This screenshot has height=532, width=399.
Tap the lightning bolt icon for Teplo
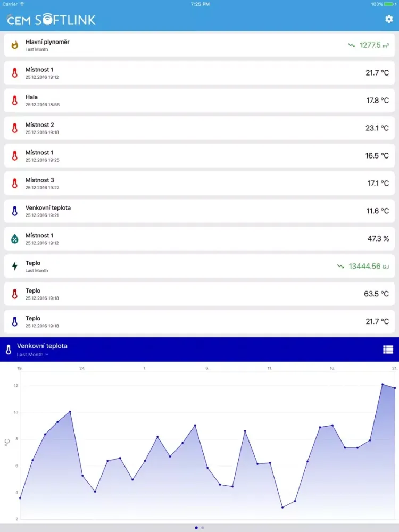14,267
